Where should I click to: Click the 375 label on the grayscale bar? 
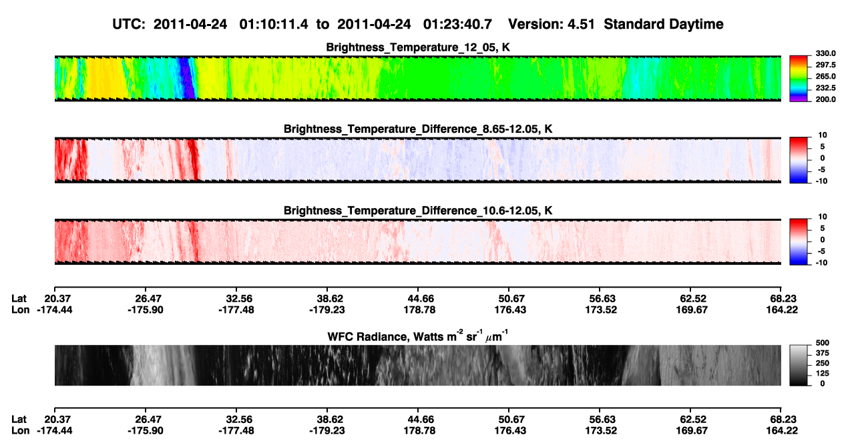823,353
